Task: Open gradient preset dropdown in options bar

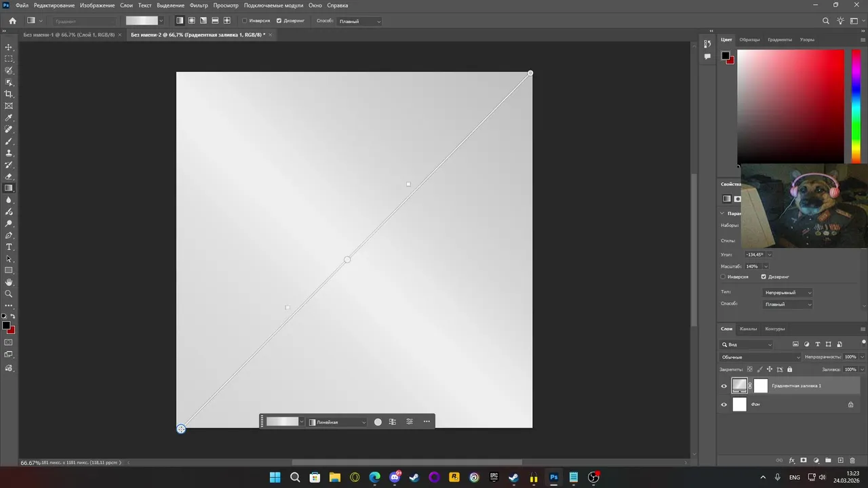Action: pos(161,21)
